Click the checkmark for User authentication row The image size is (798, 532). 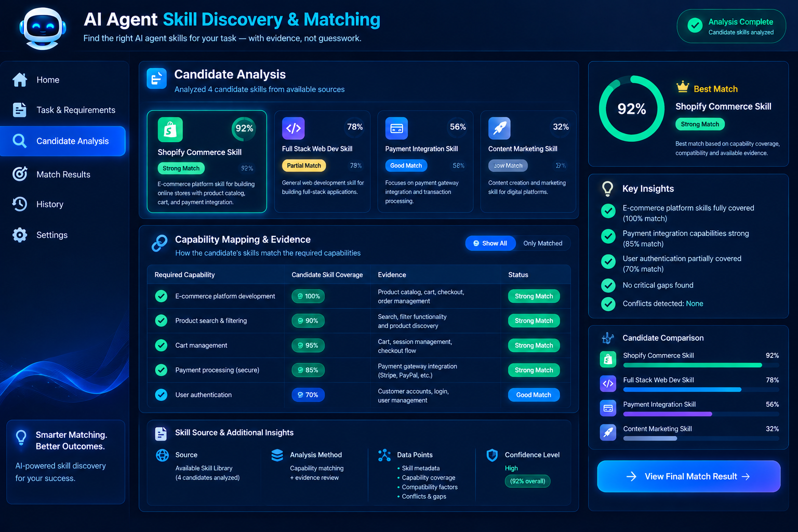162,395
